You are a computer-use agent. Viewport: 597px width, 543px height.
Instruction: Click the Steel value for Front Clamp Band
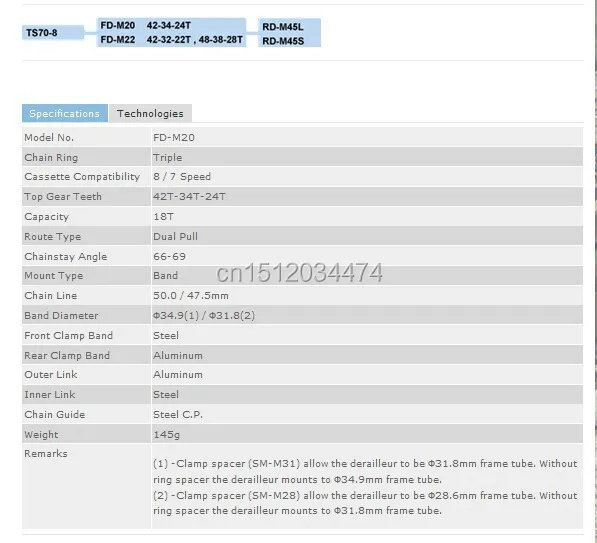pyautogui.click(x=166, y=335)
